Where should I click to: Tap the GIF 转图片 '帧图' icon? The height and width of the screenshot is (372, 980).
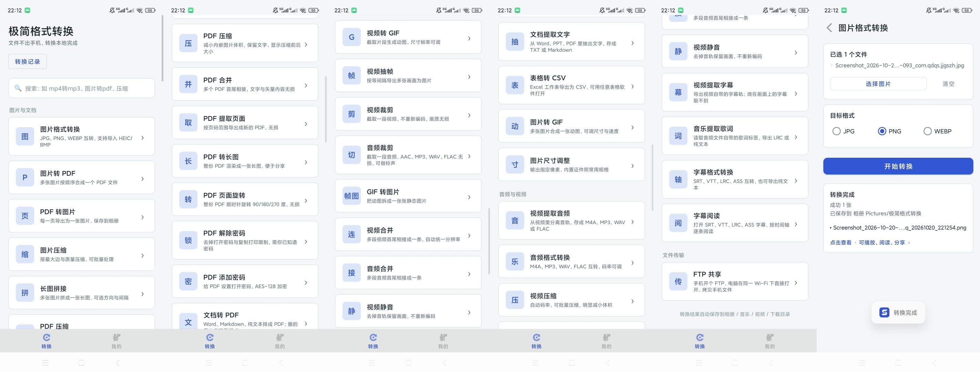tap(351, 196)
